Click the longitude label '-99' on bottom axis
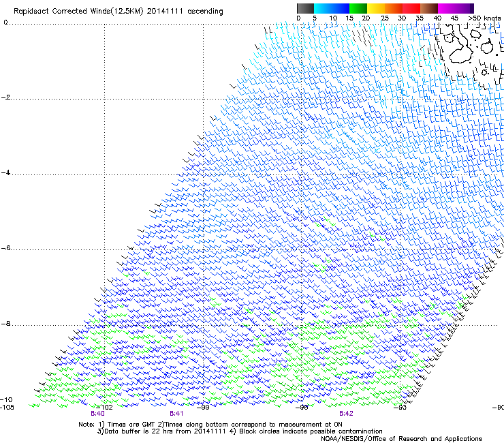This screenshot has height=443, width=504. click(x=203, y=408)
